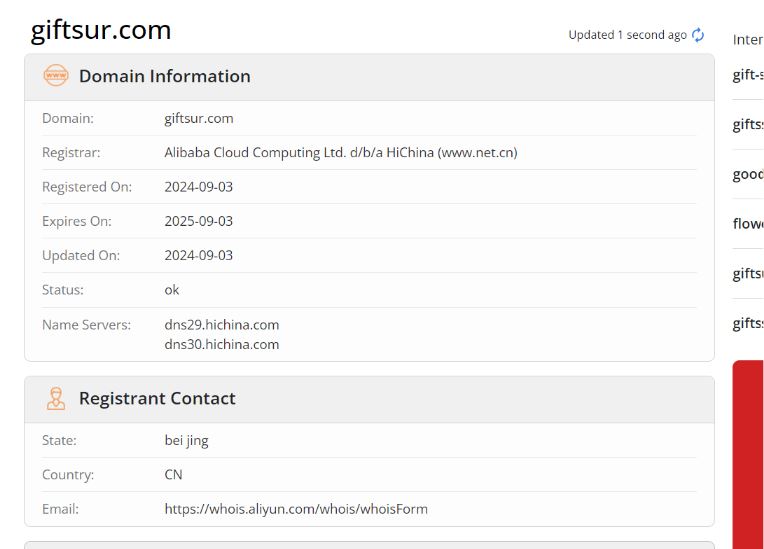The width and height of the screenshot is (764, 549).
Task: Select the Registrant Contact section title
Action: click(157, 398)
